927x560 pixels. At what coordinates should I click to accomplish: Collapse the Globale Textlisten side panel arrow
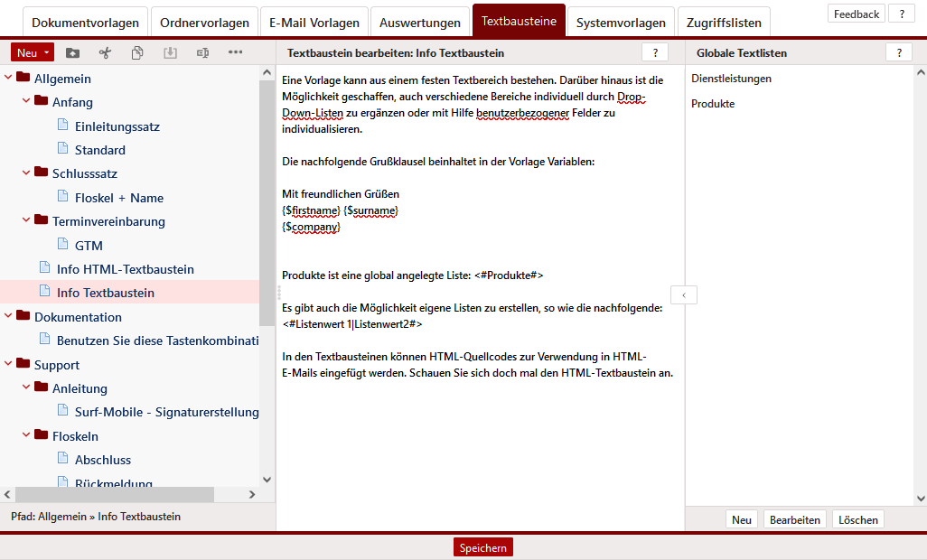pos(684,294)
